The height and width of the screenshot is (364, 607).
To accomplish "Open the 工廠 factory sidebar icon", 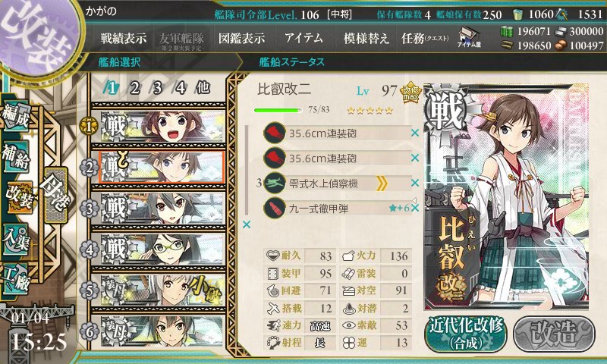I will pos(16,278).
